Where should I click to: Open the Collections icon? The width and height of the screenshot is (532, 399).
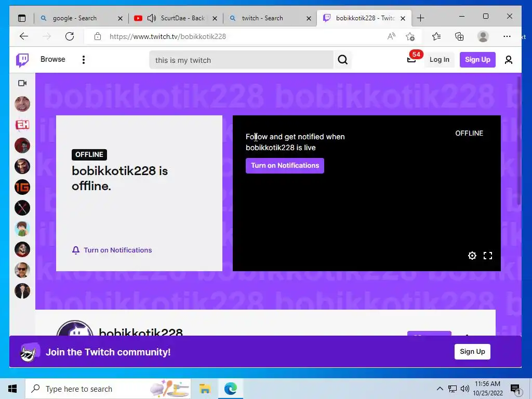tap(459, 36)
